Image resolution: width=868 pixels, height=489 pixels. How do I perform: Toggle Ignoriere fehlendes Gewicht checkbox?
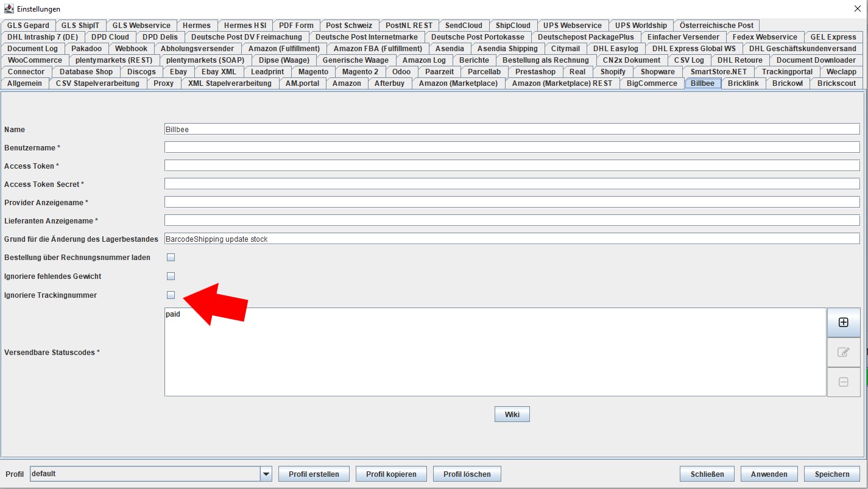pyautogui.click(x=171, y=276)
